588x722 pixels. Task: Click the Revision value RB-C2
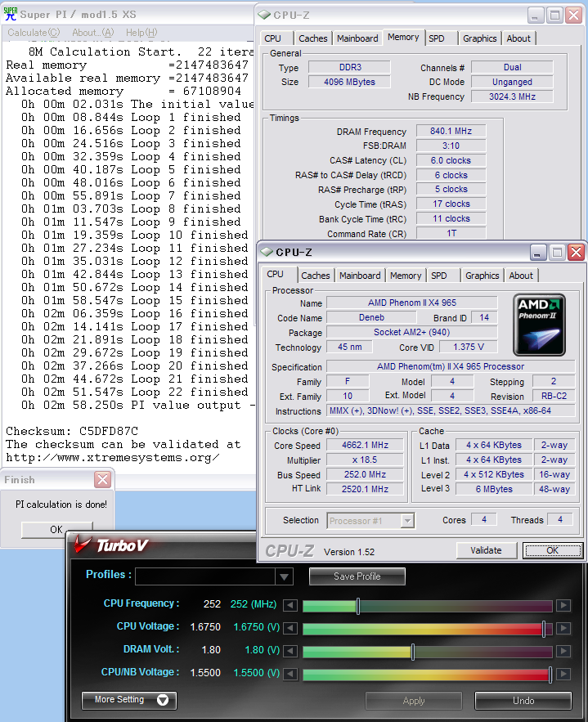tap(554, 396)
